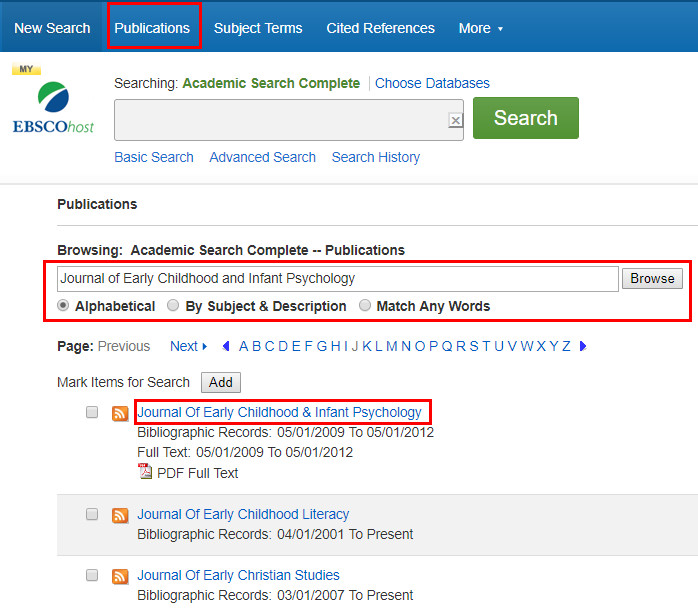Jump to publications starting with W
The image size is (698, 615).
tap(527, 346)
